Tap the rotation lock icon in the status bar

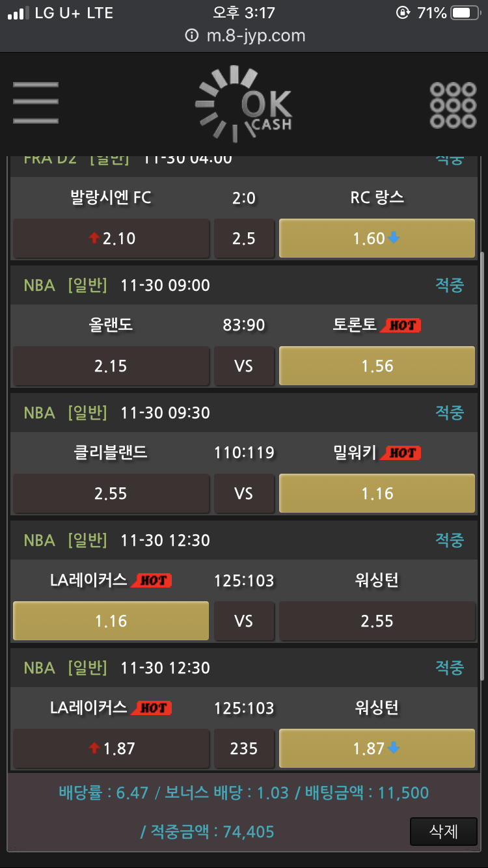pyautogui.click(x=403, y=13)
